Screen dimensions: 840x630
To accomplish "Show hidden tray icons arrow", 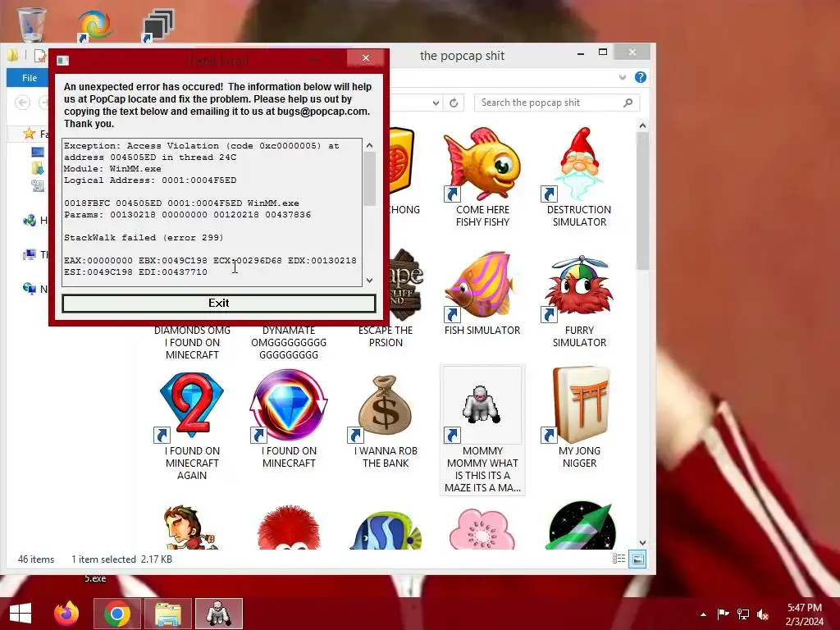I will tap(703, 614).
